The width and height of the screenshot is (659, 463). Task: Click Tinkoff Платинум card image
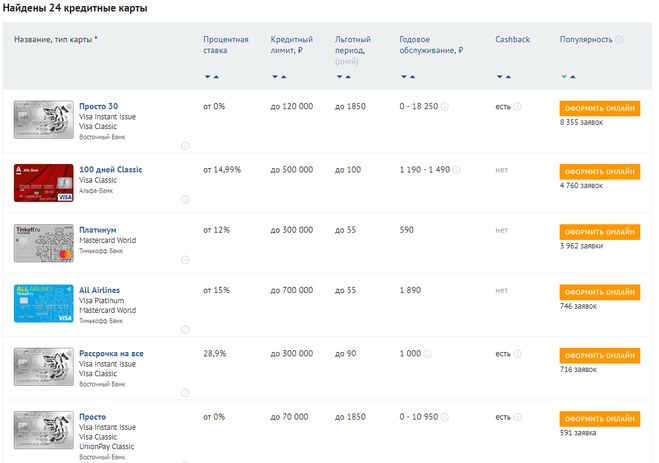click(44, 243)
